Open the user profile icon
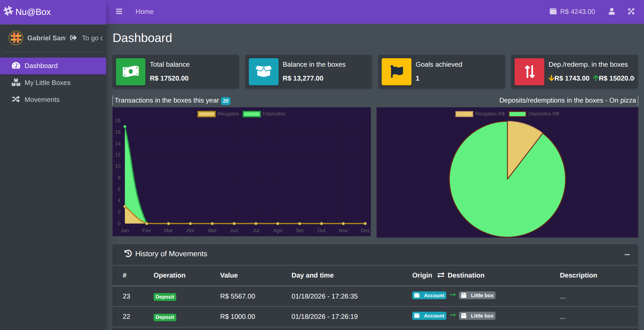 pyautogui.click(x=611, y=12)
